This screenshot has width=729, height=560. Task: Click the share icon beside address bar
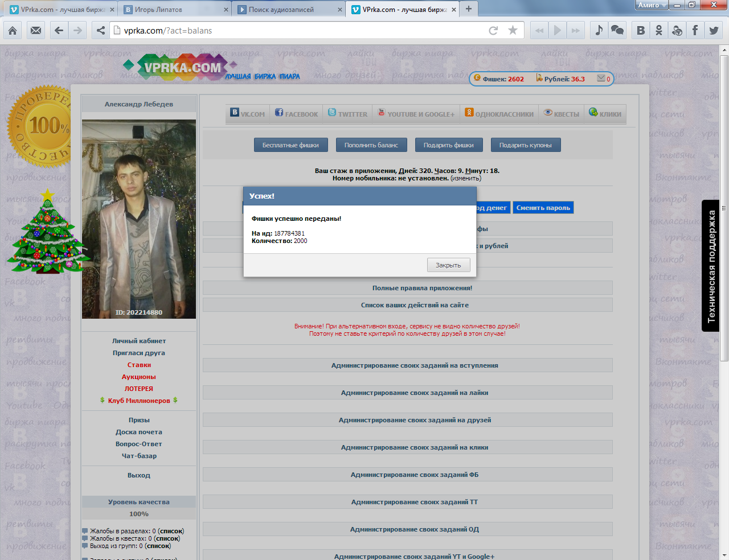click(x=101, y=31)
